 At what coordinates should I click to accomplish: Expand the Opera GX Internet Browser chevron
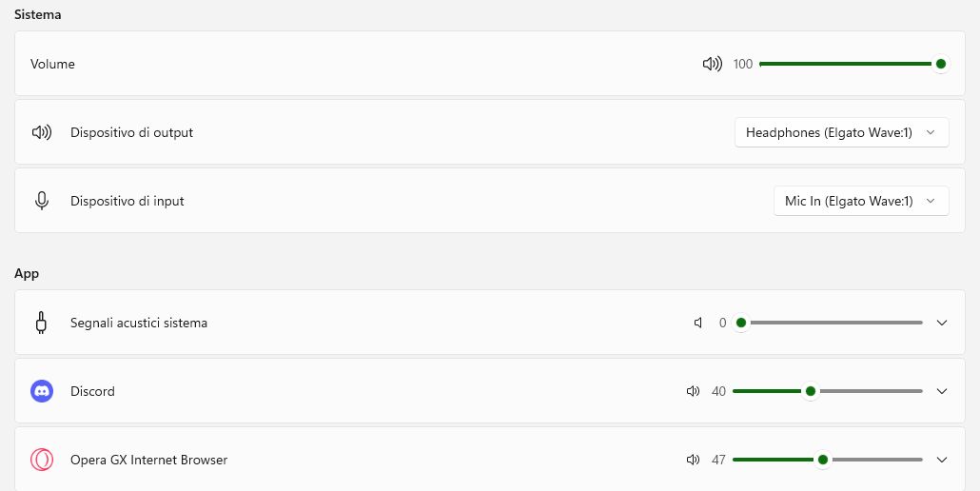point(943,461)
